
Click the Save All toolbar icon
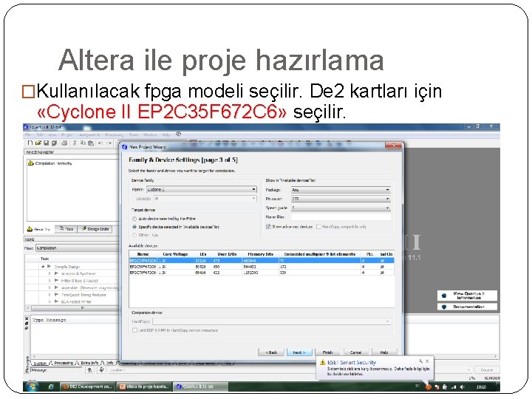tap(54, 143)
